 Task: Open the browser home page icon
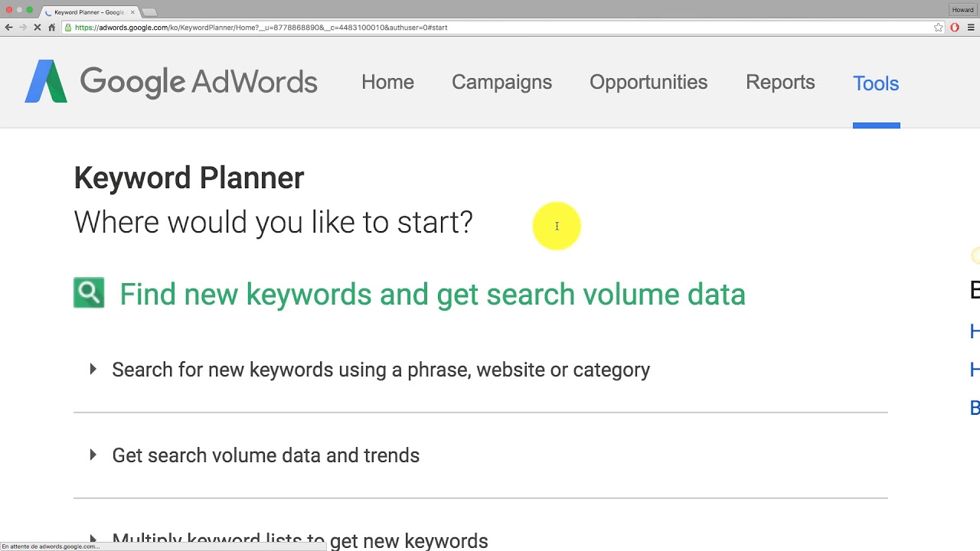coord(52,28)
